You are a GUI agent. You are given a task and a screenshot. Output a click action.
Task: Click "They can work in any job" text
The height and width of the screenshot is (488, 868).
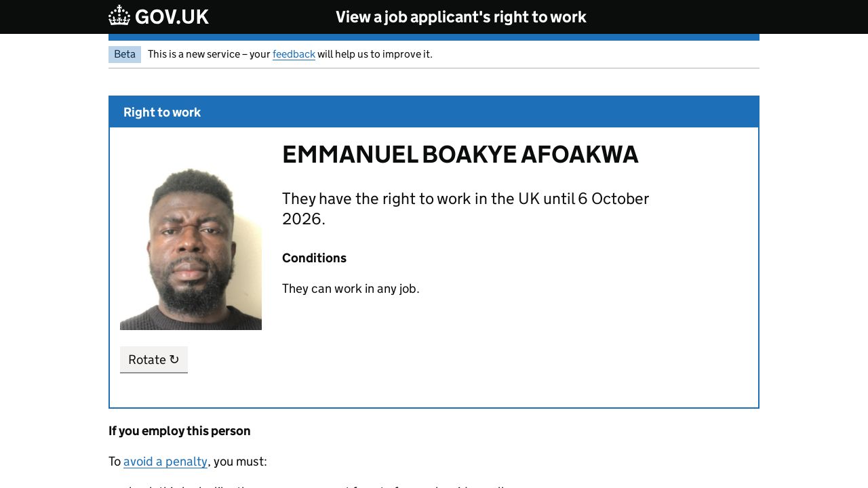tap(351, 289)
